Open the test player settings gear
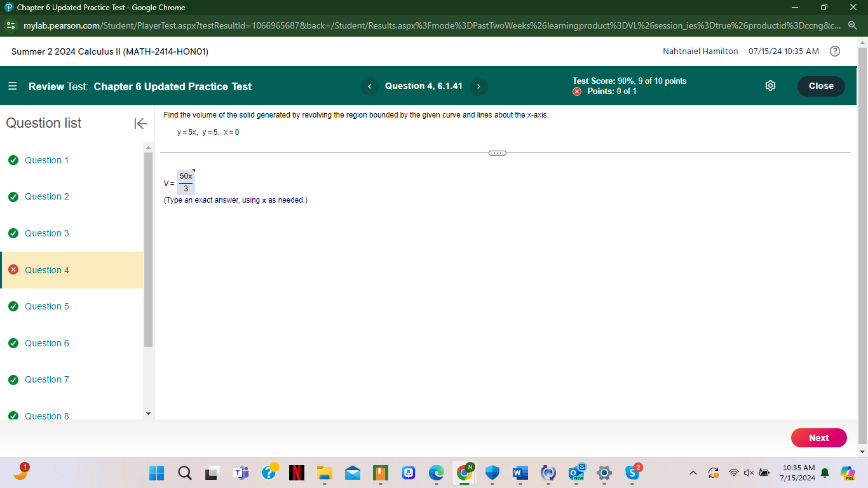This screenshot has width=868, height=488. (x=770, y=86)
